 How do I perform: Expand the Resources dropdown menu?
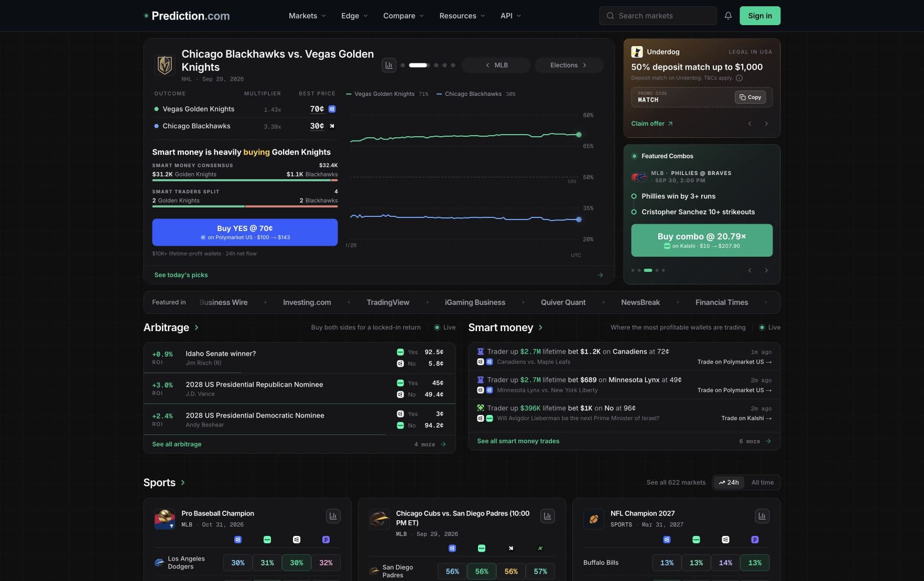pos(462,16)
